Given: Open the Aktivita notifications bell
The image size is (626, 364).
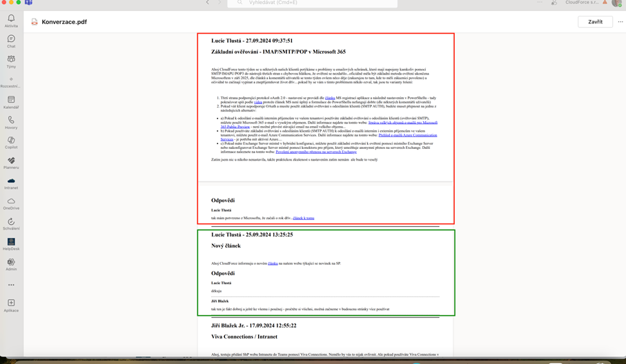Looking at the screenshot, I should [x=11, y=21].
